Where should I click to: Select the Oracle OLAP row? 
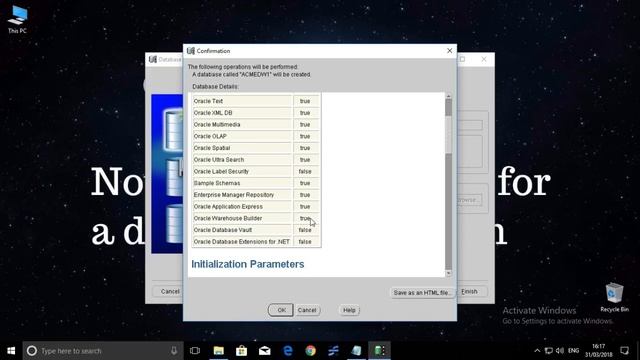(x=256, y=136)
